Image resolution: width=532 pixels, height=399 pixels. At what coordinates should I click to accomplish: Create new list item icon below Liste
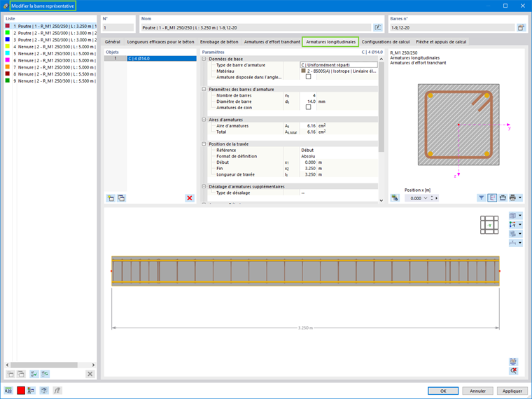(x=10, y=374)
